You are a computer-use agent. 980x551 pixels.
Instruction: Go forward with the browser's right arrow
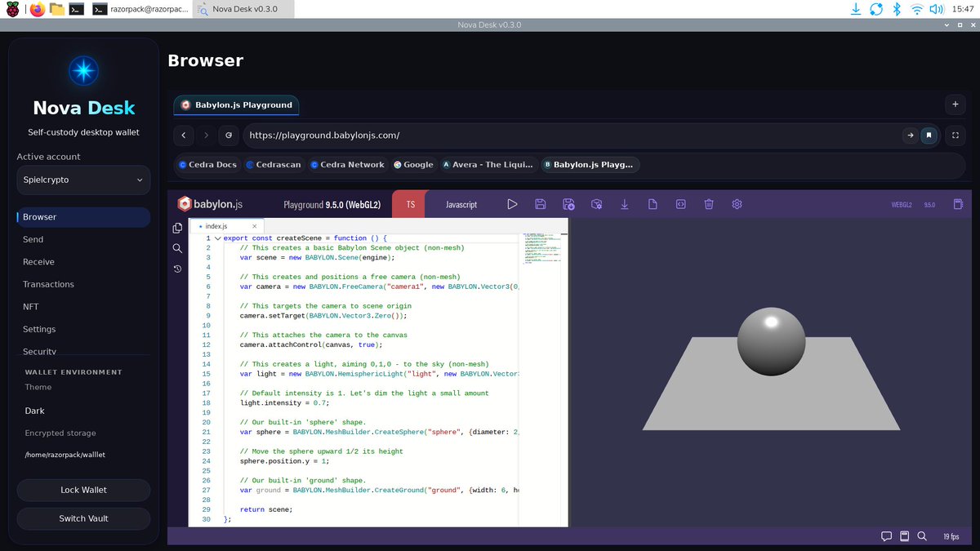click(206, 136)
